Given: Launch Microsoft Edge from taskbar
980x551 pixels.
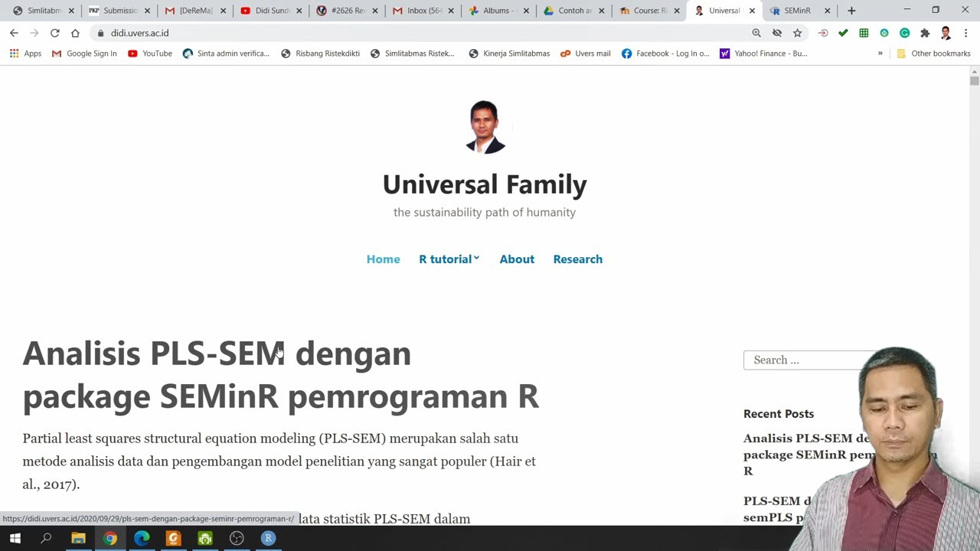Looking at the screenshot, I should click(142, 538).
